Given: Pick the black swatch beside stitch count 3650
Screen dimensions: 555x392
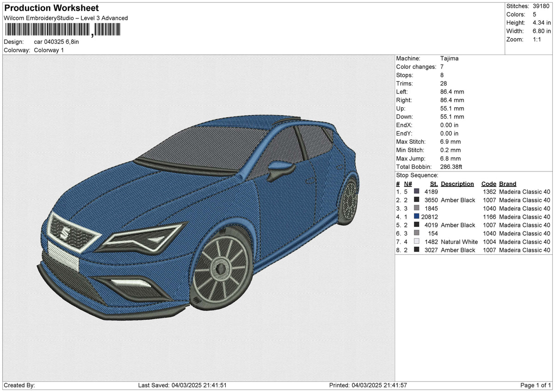Looking at the screenshot, I should coord(417,200).
